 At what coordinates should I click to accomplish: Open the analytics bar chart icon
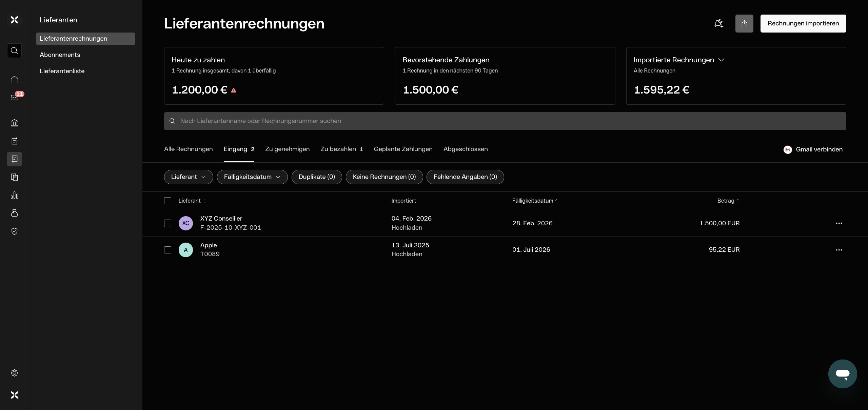(x=14, y=195)
